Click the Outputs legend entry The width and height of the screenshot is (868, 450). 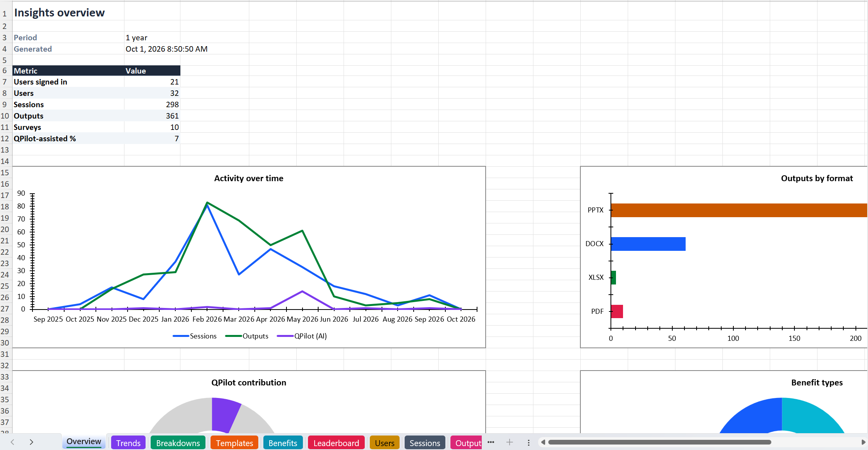tap(247, 336)
